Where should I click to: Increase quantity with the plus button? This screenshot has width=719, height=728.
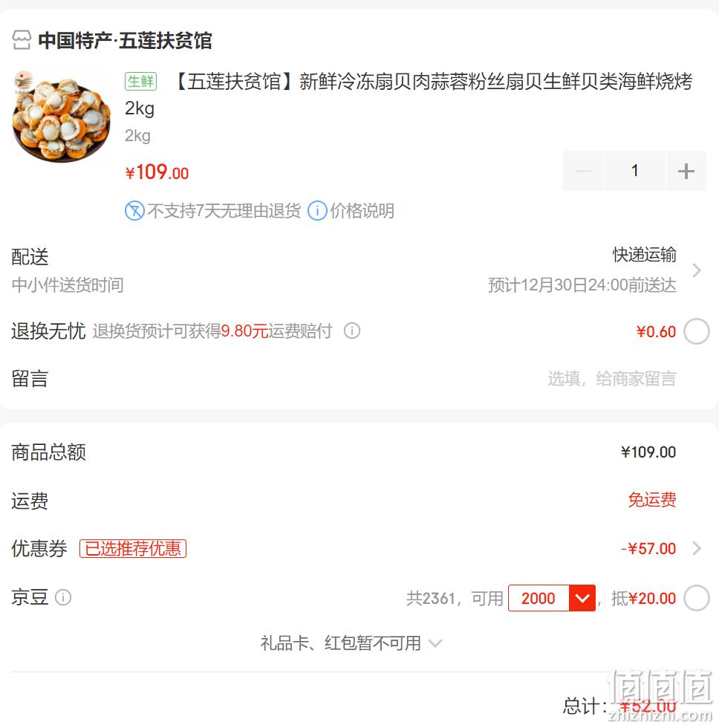coord(686,171)
